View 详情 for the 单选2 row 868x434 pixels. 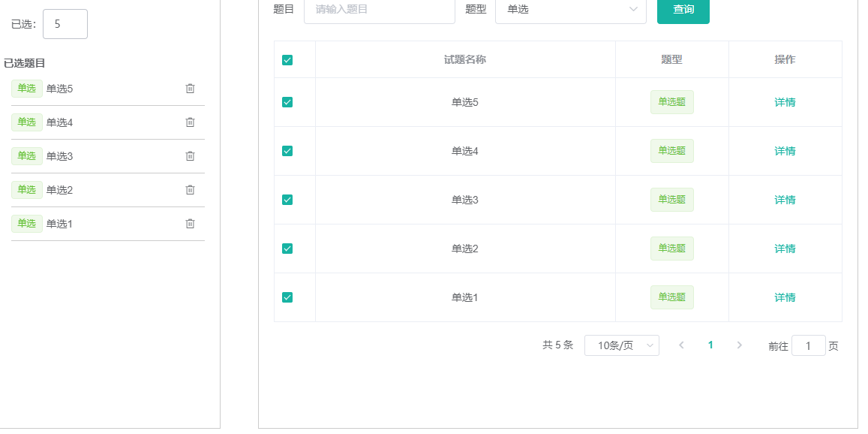785,249
